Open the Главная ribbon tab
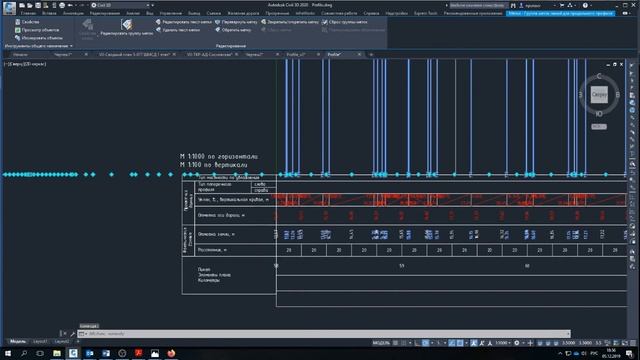 (x=29, y=13)
